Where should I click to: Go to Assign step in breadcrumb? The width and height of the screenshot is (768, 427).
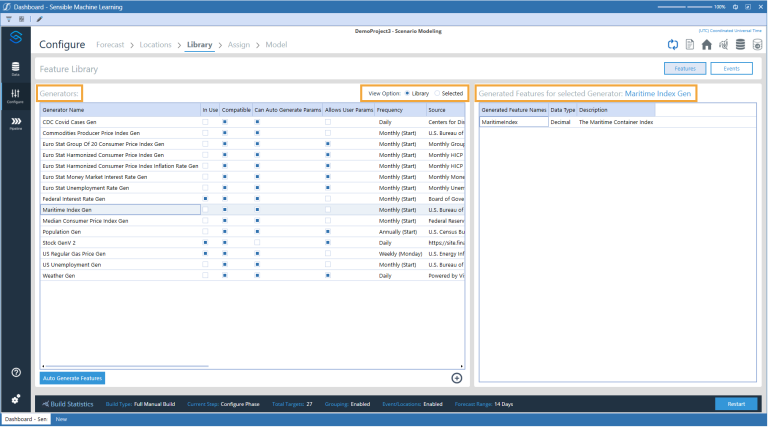[x=239, y=45]
